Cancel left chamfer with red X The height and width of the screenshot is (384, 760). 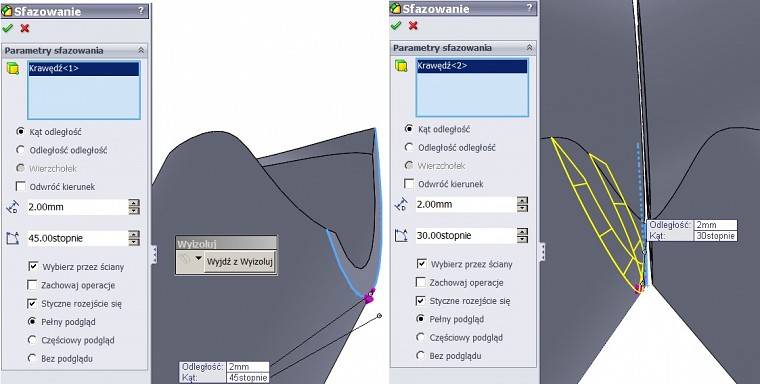point(25,28)
